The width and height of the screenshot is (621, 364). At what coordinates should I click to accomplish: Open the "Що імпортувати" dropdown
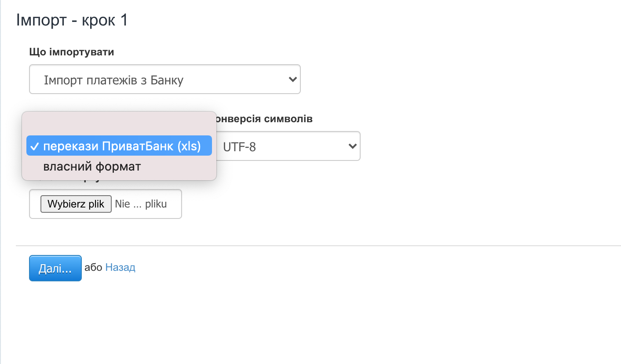tap(164, 80)
